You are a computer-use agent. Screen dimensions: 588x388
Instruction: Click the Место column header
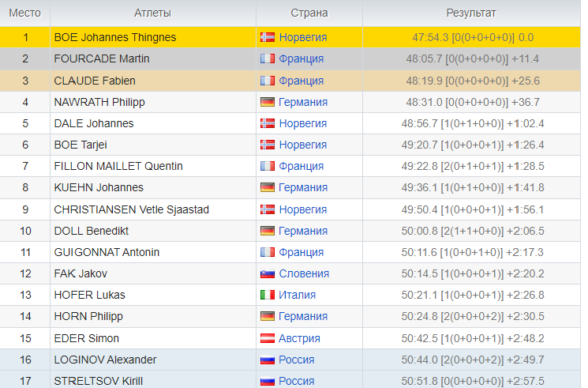[25, 13]
